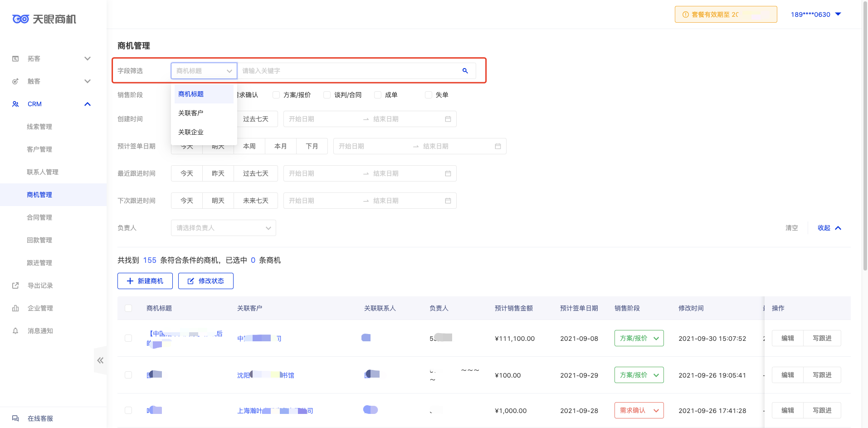Tick the 谈判/合同 stage checkbox
The width and height of the screenshot is (868, 428).
coord(327,95)
